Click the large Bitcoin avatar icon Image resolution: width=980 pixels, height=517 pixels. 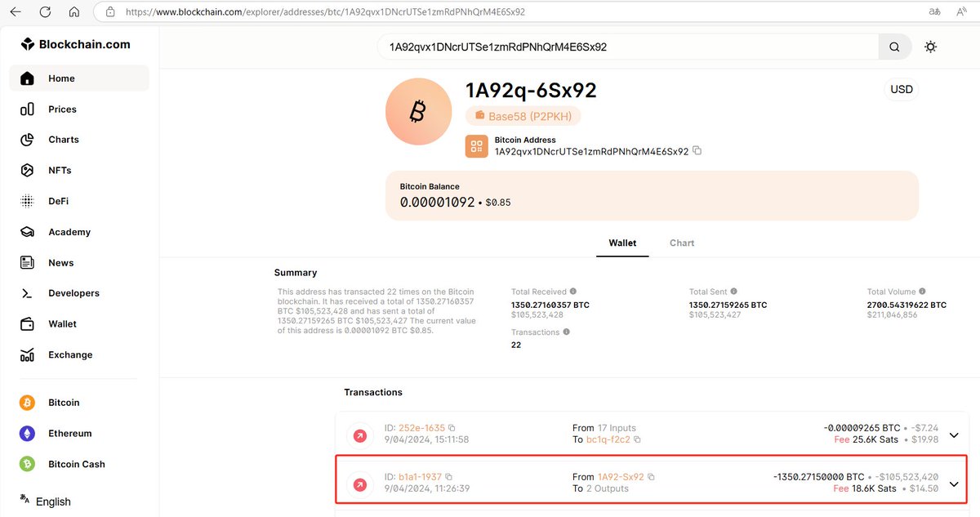417,112
